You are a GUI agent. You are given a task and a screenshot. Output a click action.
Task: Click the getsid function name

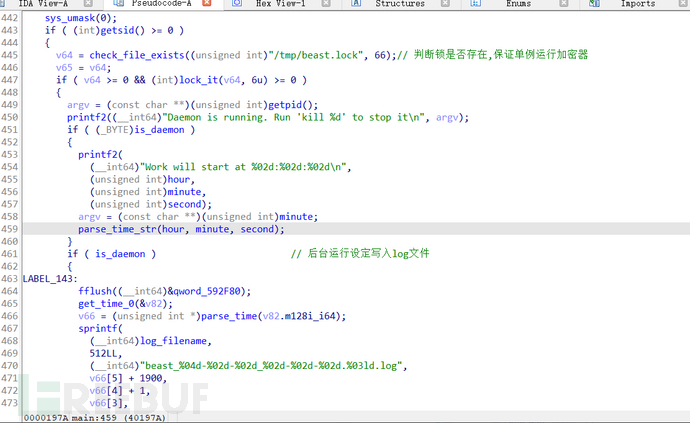tap(117, 30)
